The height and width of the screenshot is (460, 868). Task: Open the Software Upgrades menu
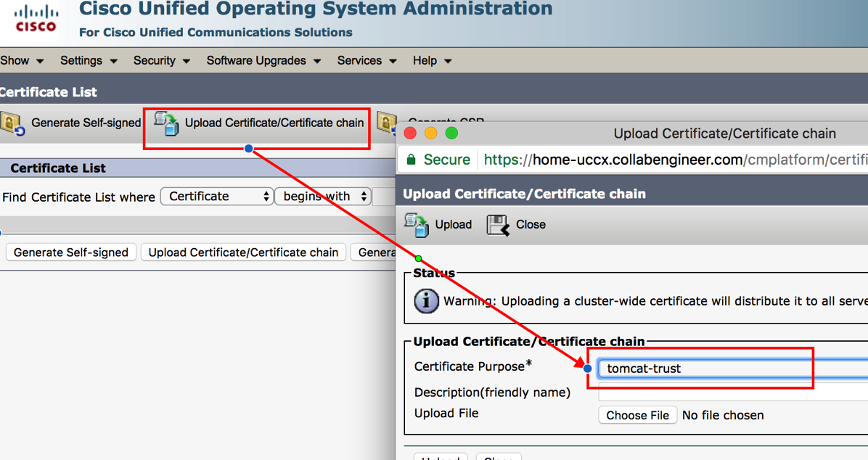coord(263,61)
